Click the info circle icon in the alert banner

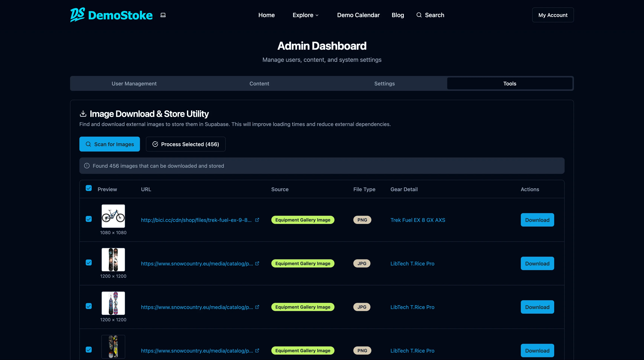tap(86, 165)
